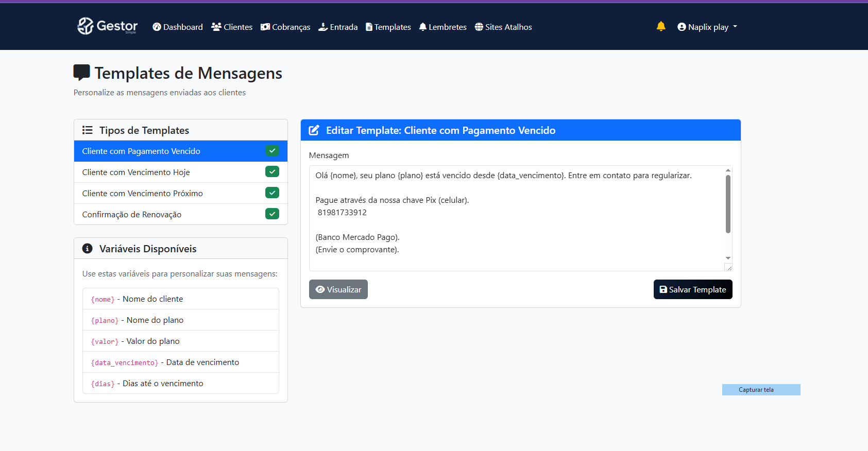Click the message textarea scrollbar thumb

click(728, 204)
